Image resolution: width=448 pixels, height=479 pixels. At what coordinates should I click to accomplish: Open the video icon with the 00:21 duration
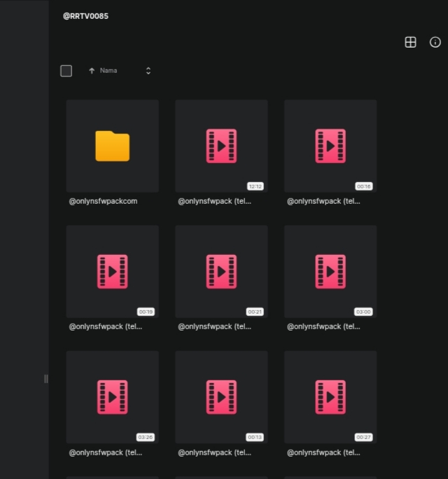click(x=221, y=272)
